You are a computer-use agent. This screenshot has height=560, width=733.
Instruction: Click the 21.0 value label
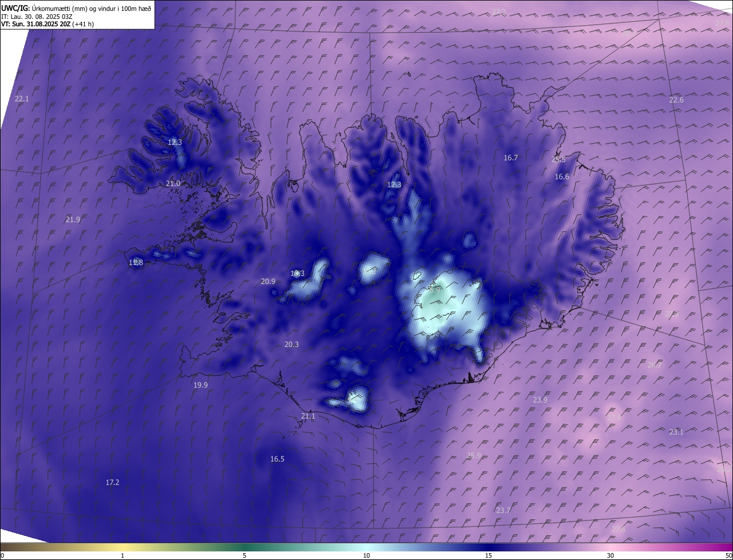tap(173, 184)
